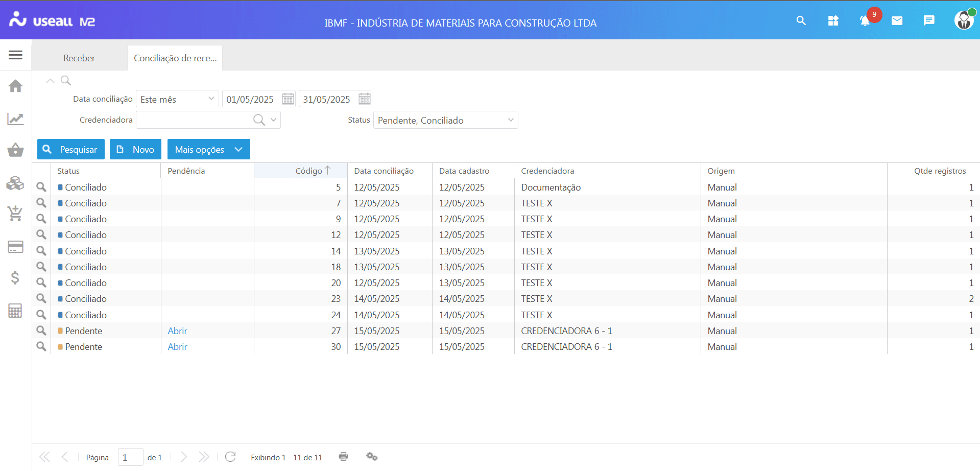Open the stock boxes sidebar icon

[15, 183]
